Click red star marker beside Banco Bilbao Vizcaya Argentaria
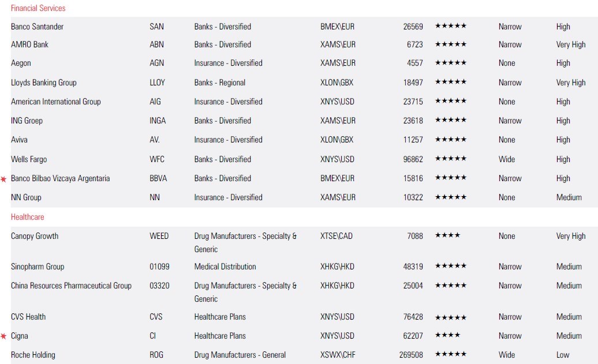This screenshot has height=364, width=598. pyautogui.click(x=3, y=179)
